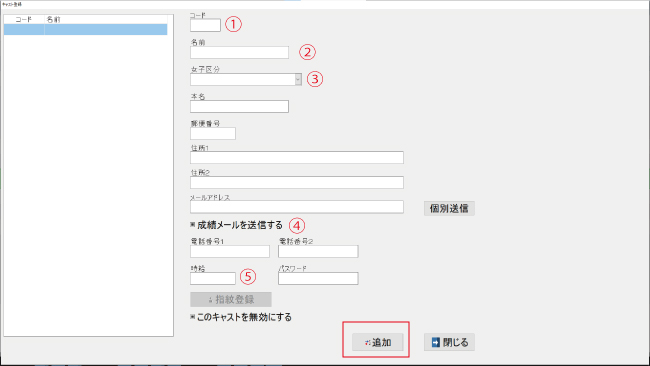Click the 個別送信 button
Viewport: 650px width, 366px height.
point(449,208)
